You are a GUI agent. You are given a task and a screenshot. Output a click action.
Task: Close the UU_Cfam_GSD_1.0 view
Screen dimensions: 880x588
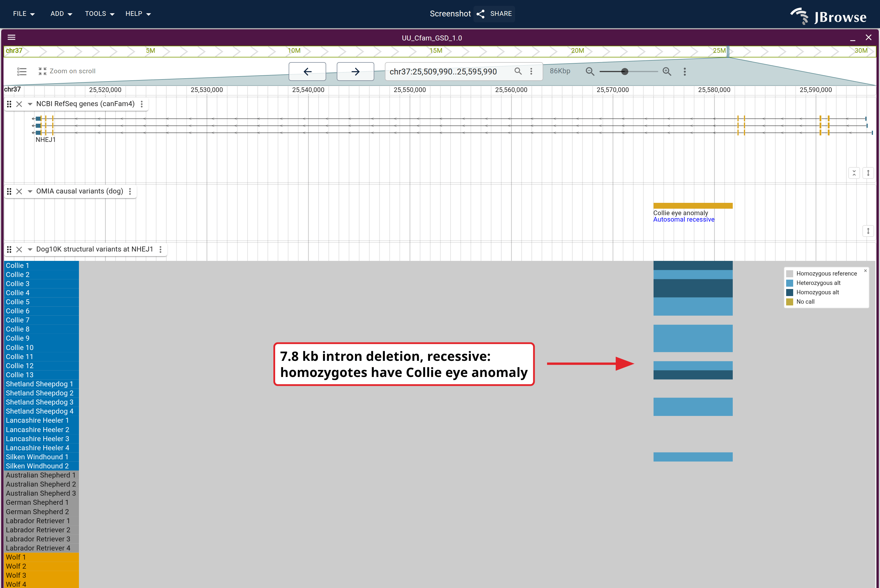[868, 38]
